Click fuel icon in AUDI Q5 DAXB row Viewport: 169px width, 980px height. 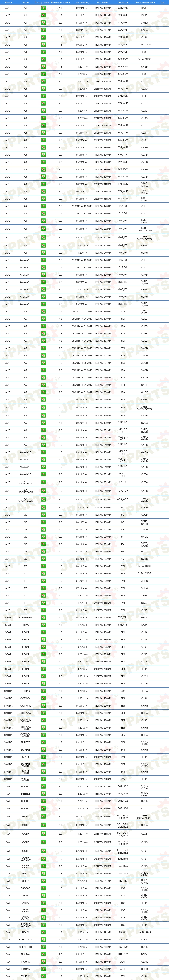click(x=43, y=544)
